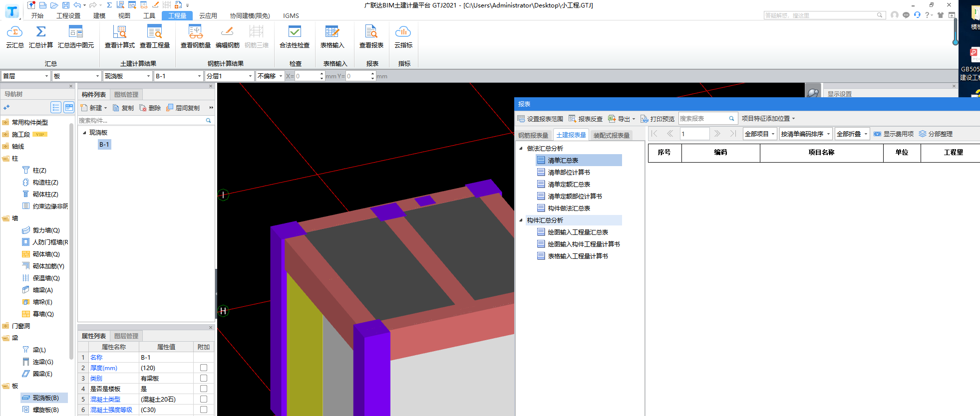Click 复制 copy component button
Image resolution: width=980 pixels, height=416 pixels.
pos(123,108)
